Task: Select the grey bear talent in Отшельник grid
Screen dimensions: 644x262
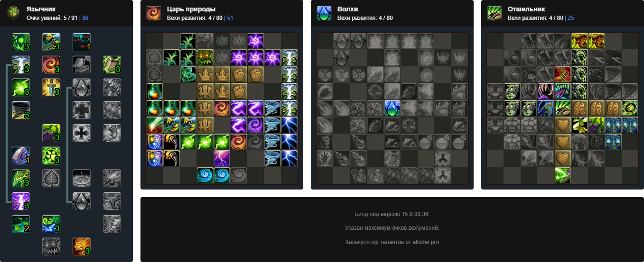Action: point(597,74)
